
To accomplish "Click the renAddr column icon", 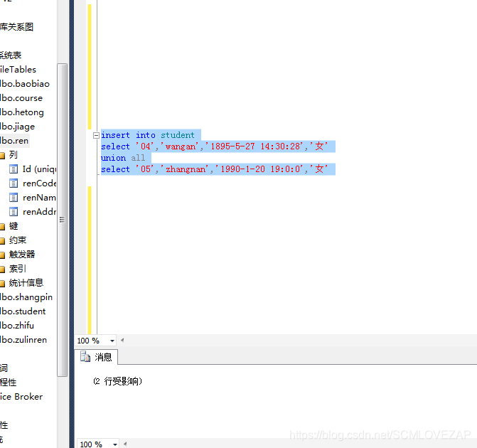I will pos(14,212).
